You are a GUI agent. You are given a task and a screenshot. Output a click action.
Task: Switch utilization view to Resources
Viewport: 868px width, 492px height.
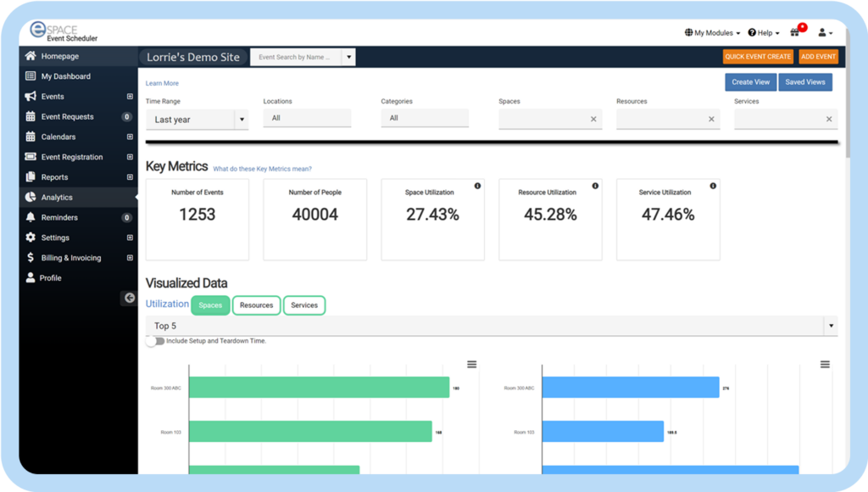coord(256,305)
